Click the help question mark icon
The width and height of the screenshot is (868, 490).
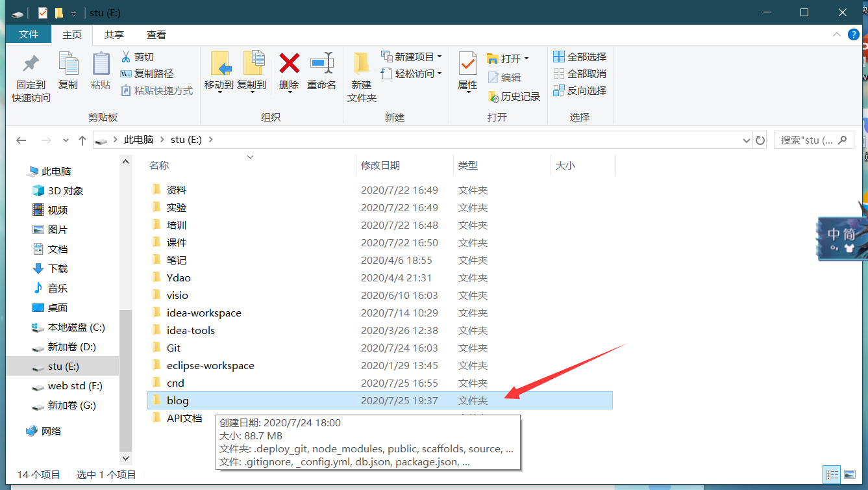[854, 34]
